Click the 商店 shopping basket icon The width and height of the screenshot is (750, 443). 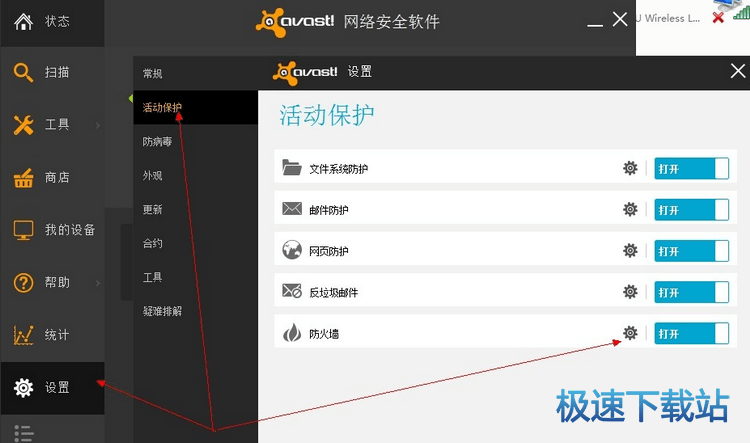23,177
